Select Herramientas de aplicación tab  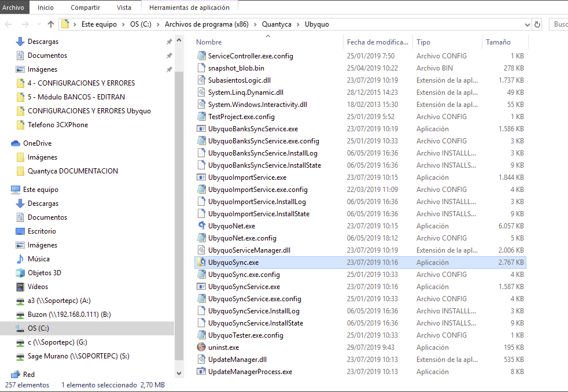[189, 8]
